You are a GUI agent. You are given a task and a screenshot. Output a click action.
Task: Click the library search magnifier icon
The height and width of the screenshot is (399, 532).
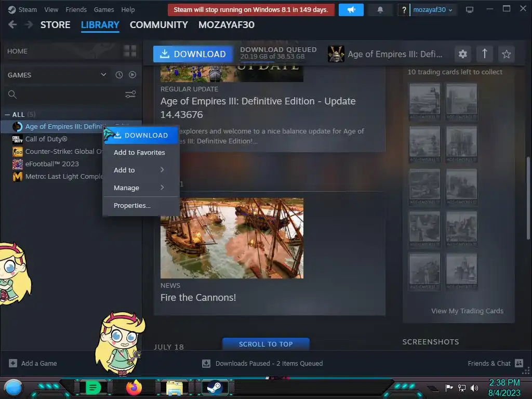coord(12,95)
